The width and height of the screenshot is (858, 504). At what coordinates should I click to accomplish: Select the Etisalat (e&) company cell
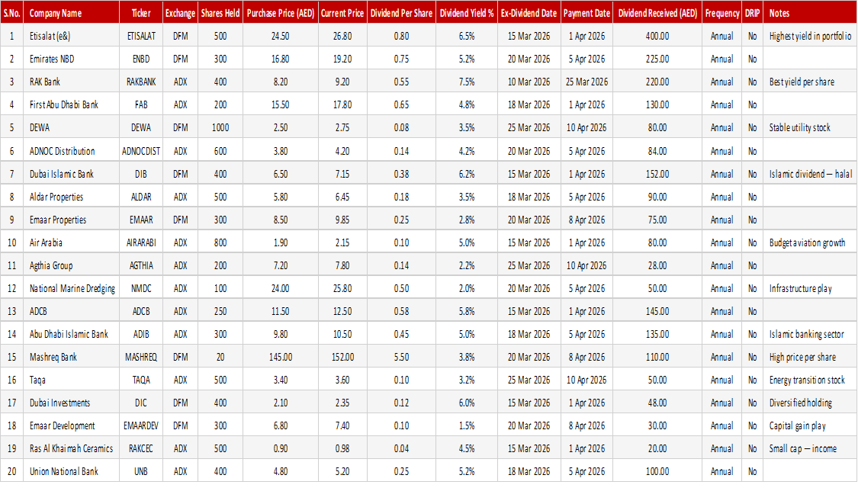(71, 36)
